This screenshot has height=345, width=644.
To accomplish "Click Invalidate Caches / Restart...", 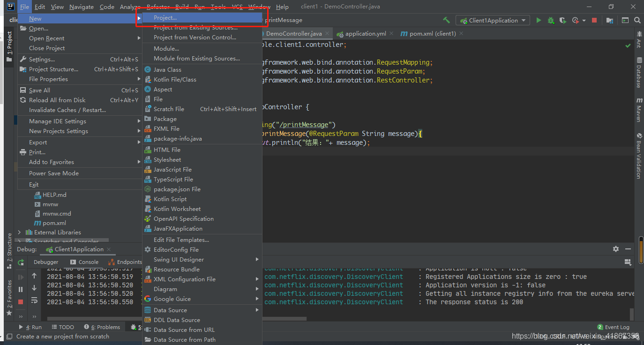I will pos(80,110).
